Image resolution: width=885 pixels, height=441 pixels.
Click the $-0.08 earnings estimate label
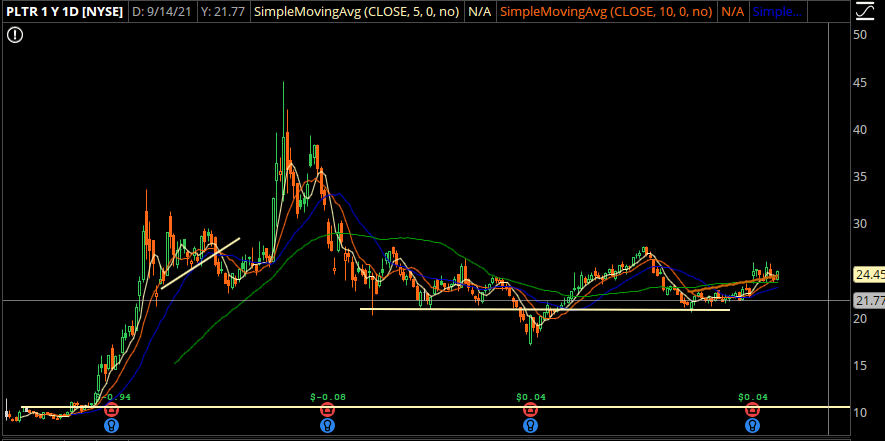pos(328,397)
